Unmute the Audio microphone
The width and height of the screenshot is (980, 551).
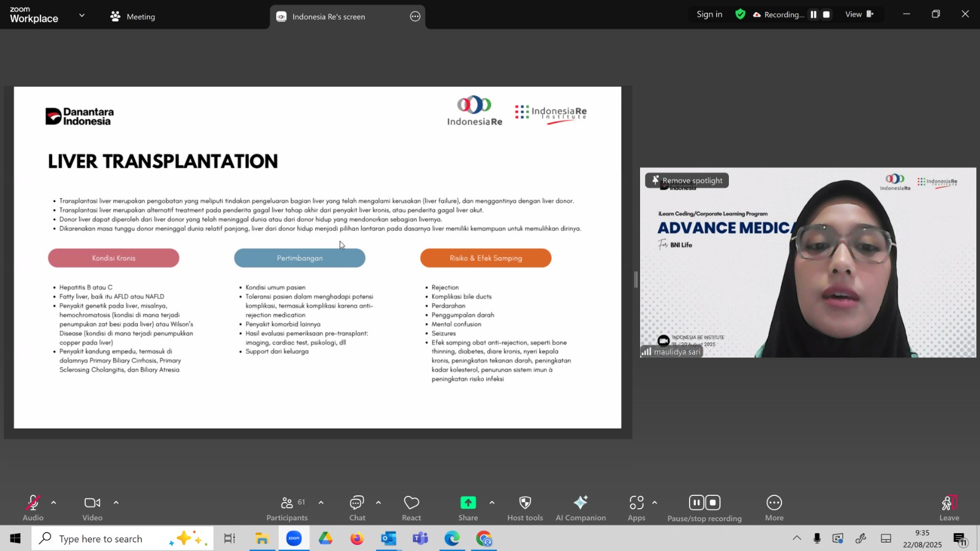click(33, 508)
